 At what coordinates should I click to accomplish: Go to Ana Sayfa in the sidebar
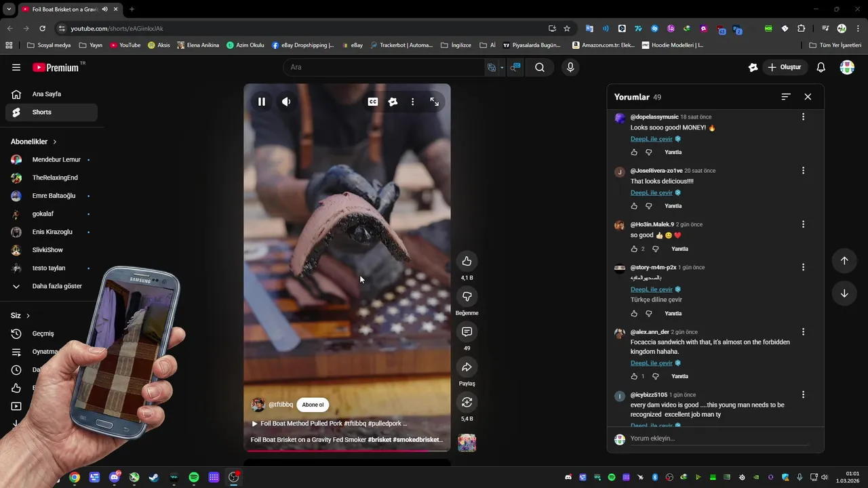coord(52,94)
